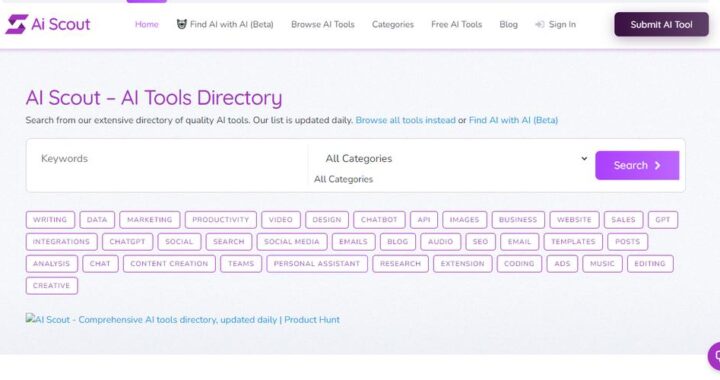This screenshot has width=720, height=380.
Task: Select the CREATIVE tag
Action: click(51, 286)
